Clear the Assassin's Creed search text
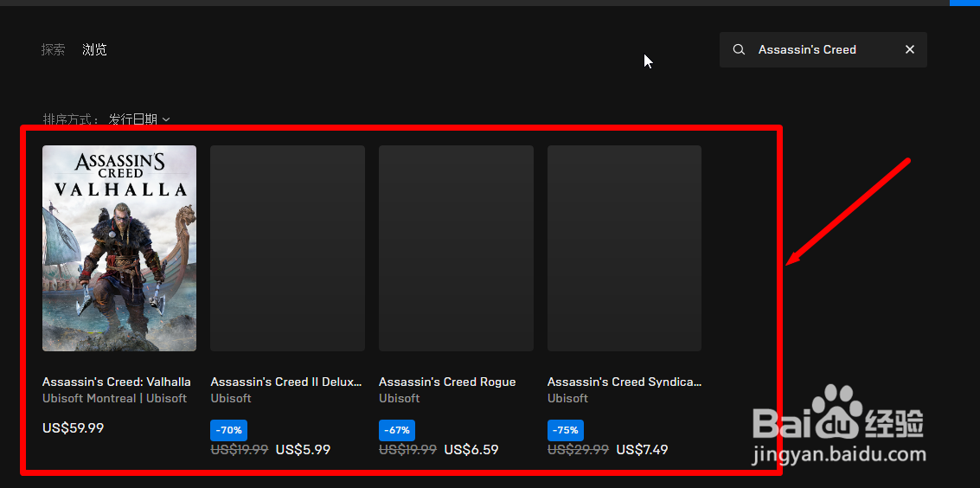 click(x=910, y=49)
